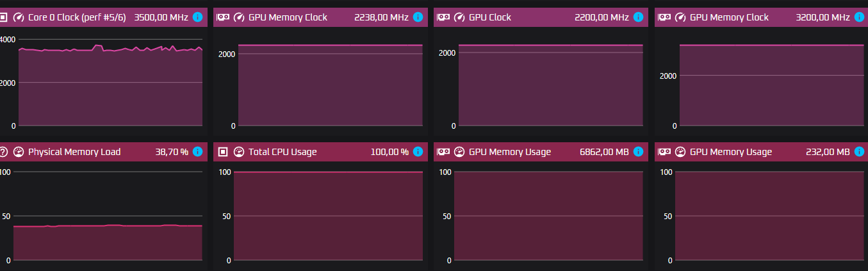Click the gauge icon beside Physical Memory Load
The image size is (868, 271).
[x=18, y=152]
